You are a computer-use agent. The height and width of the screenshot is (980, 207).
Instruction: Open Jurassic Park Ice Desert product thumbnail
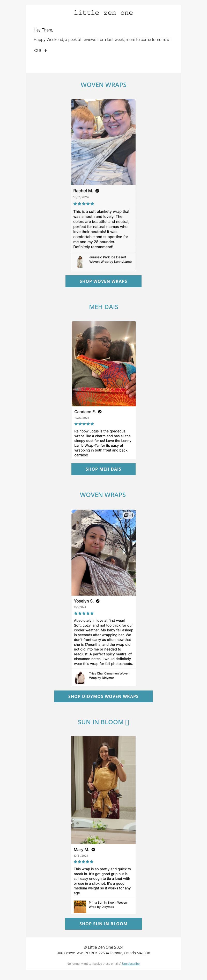point(80,262)
